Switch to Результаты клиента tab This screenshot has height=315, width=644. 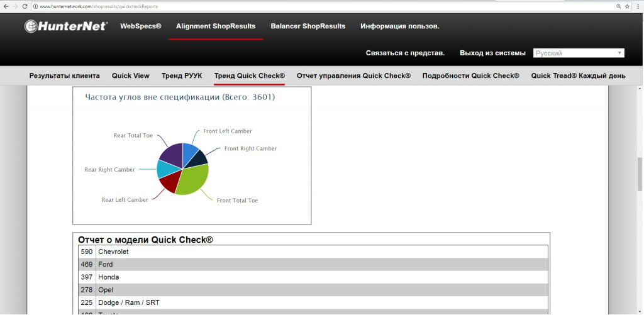click(65, 76)
